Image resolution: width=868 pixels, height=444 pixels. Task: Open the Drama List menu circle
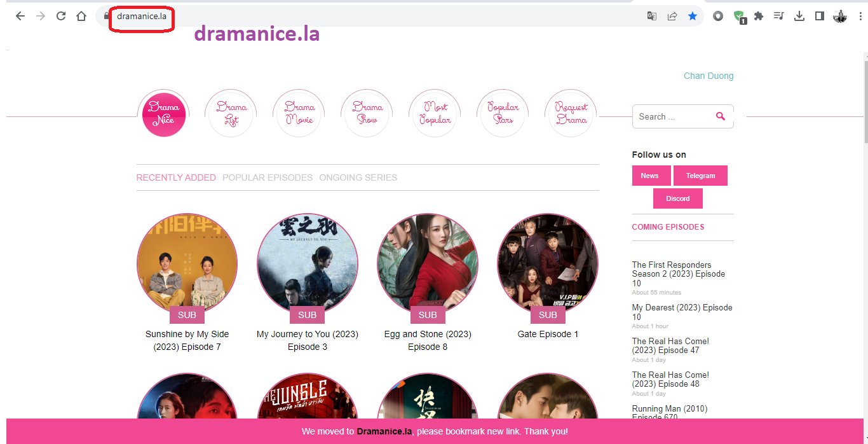coord(231,113)
